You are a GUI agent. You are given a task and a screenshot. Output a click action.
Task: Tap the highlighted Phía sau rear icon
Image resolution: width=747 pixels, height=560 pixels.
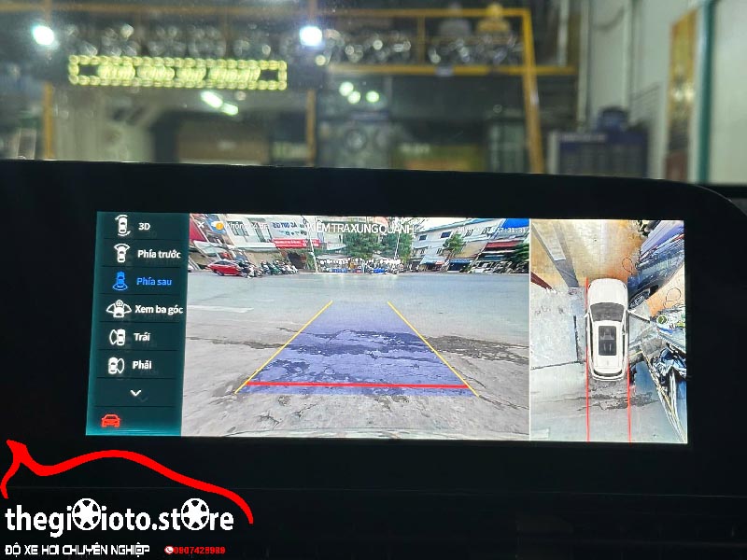point(120,280)
